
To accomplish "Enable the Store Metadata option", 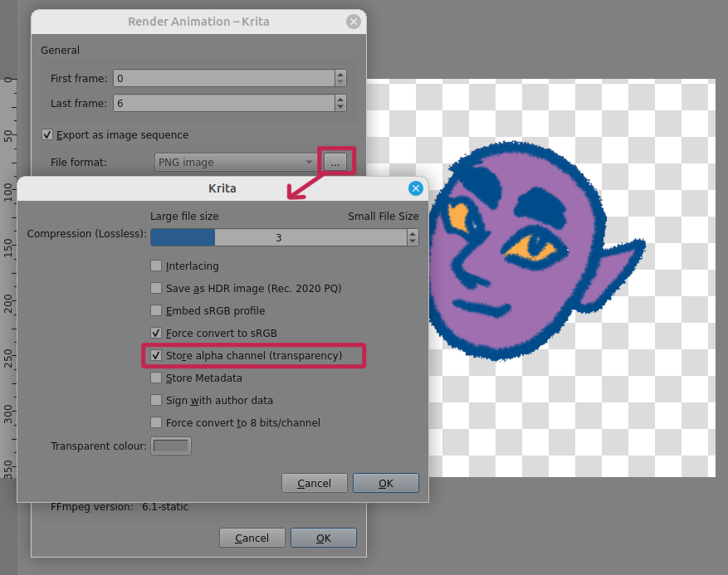I will click(x=155, y=378).
